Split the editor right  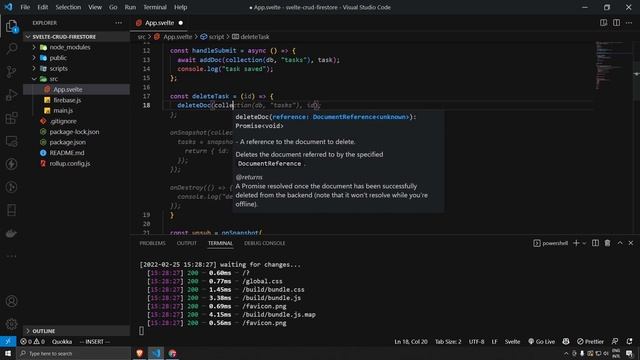click(x=616, y=23)
